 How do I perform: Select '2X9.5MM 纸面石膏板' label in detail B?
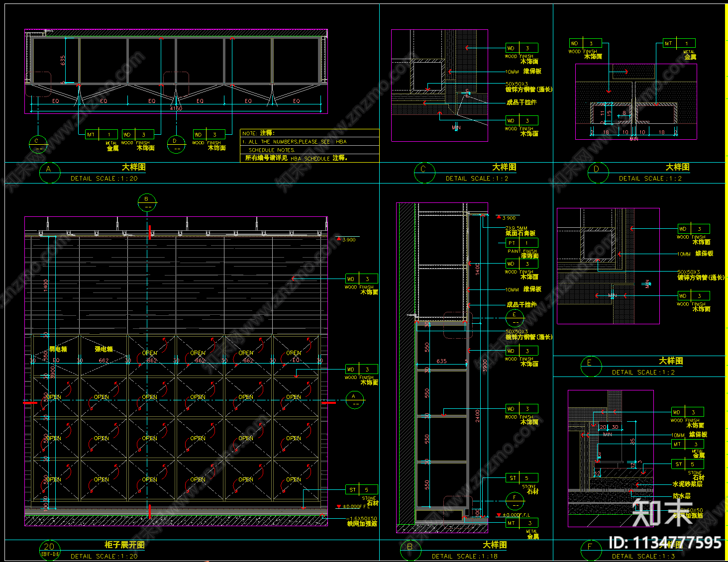pyautogui.click(x=520, y=231)
